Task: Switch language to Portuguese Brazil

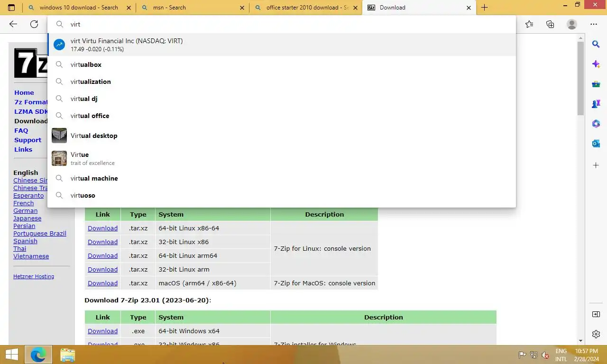Action: [40, 234]
